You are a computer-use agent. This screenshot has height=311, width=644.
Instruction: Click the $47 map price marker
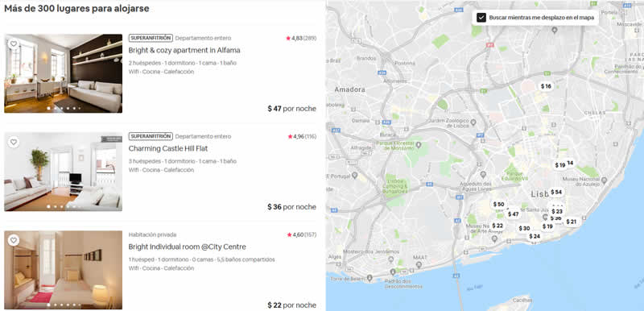pos(513,214)
